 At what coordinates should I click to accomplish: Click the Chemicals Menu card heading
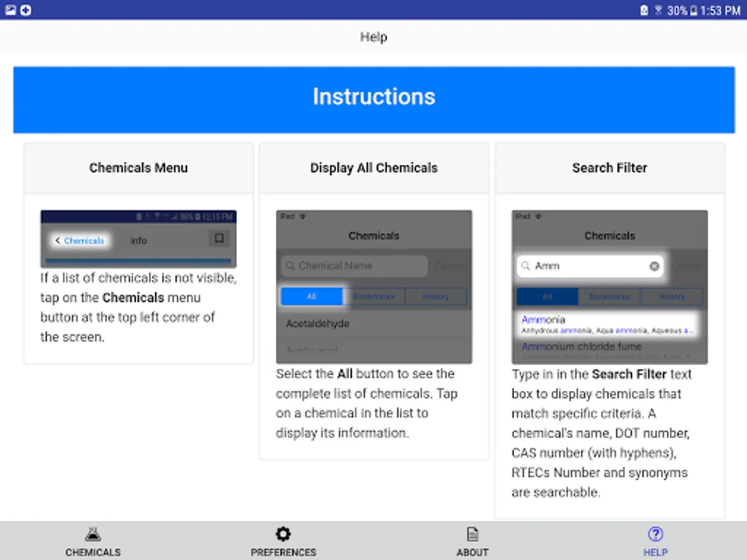coord(138,167)
